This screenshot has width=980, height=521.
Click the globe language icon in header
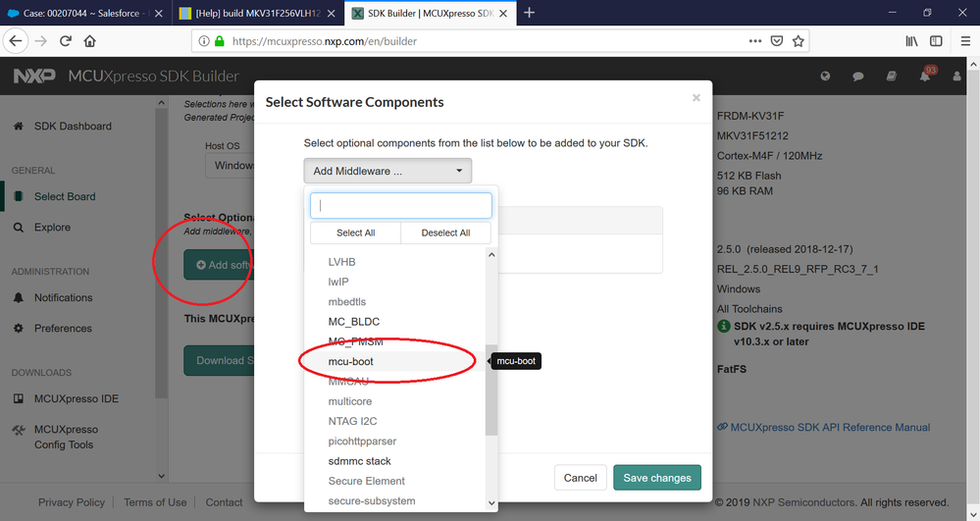coord(826,77)
